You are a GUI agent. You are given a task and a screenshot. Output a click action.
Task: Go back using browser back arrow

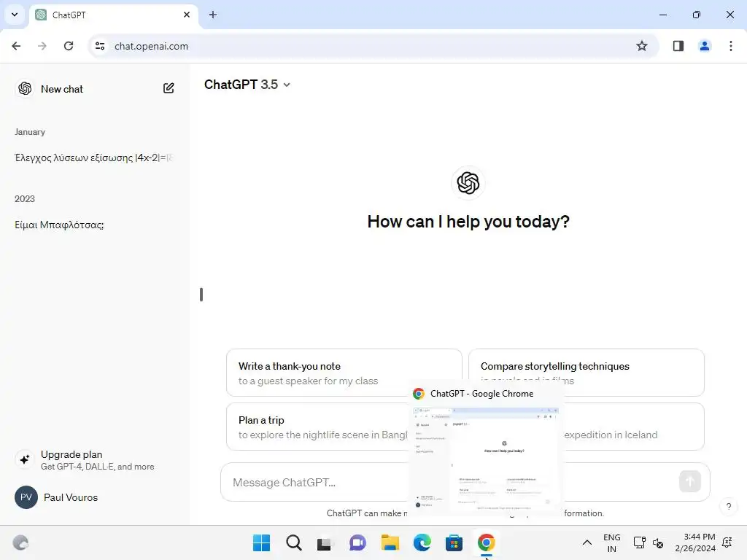coord(16,46)
